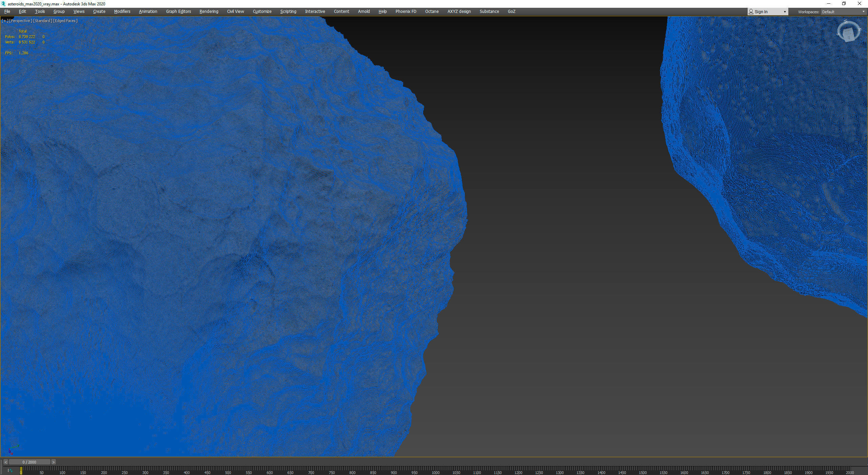868x475 pixels.
Task: Open the Edit menu
Action: tap(22, 12)
